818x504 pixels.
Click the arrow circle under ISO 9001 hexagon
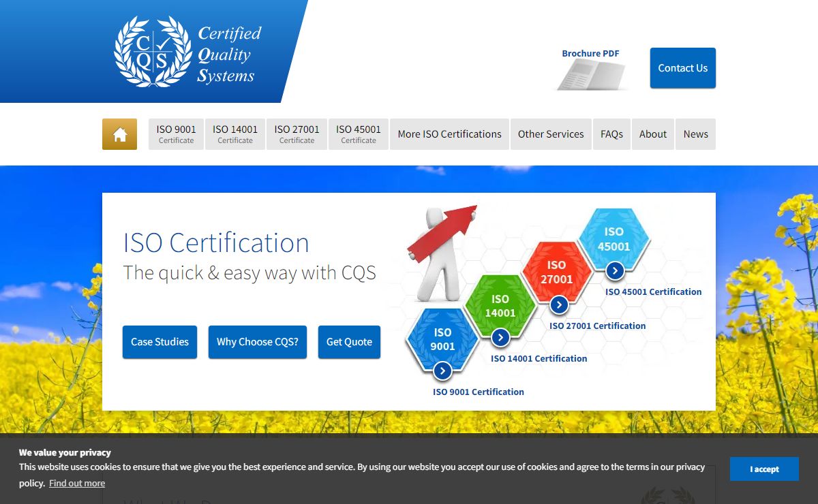(x=442, y=371)
